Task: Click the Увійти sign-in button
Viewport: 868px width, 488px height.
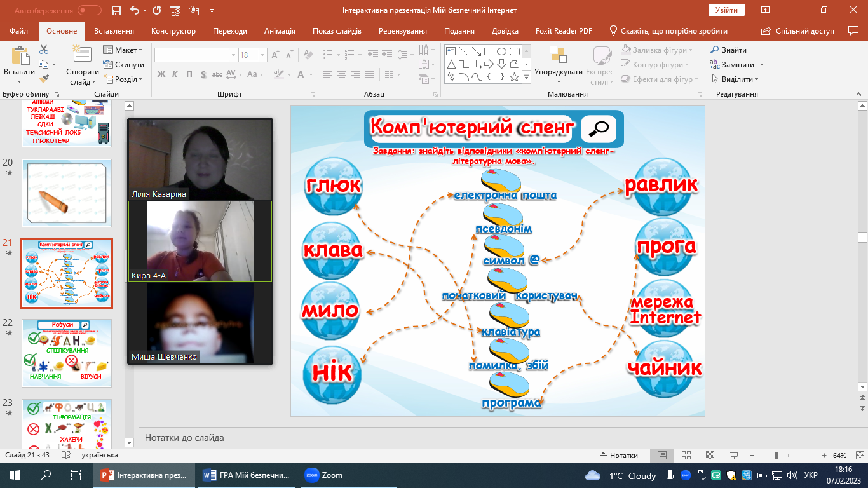Action: [x=726, y=10]
